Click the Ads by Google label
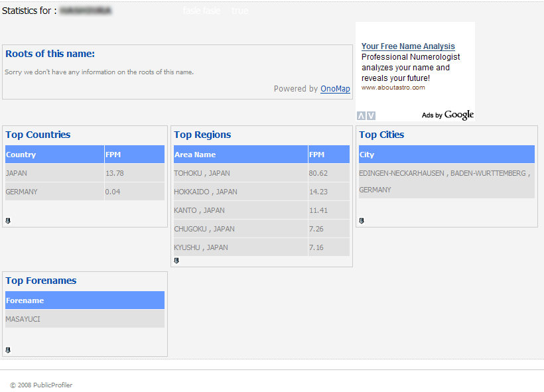The width and height of the screenshot is (544, 392). pyautogui.click(x=448, y=115)
